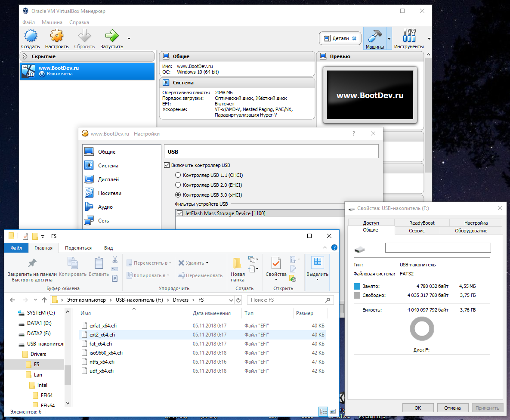Image resolution: width=510 pixels, height=420 pixels.
Task: Open Оборудование tab in properties dialog
Action: pos(471,231)
